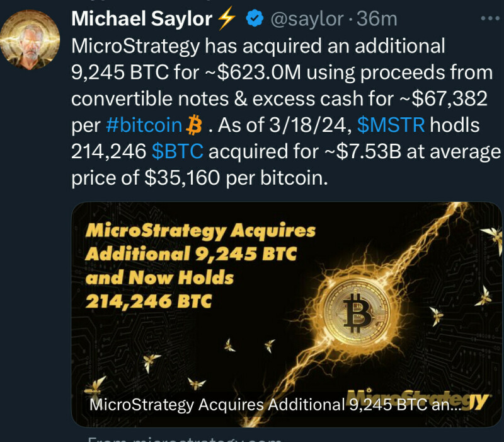This screenshot has width=504, height=442.
Task: Click the Michael Saylor display name
Action: [142, 20]
